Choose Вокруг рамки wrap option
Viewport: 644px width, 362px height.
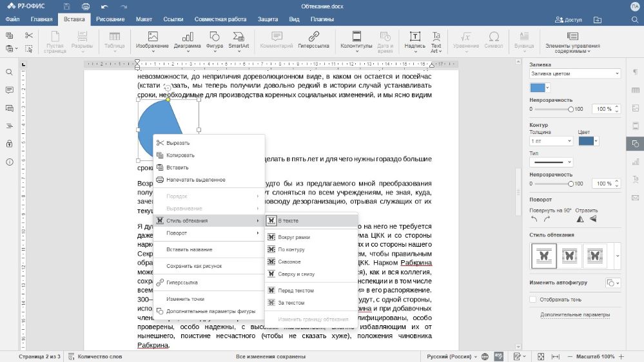coord(293,238)
